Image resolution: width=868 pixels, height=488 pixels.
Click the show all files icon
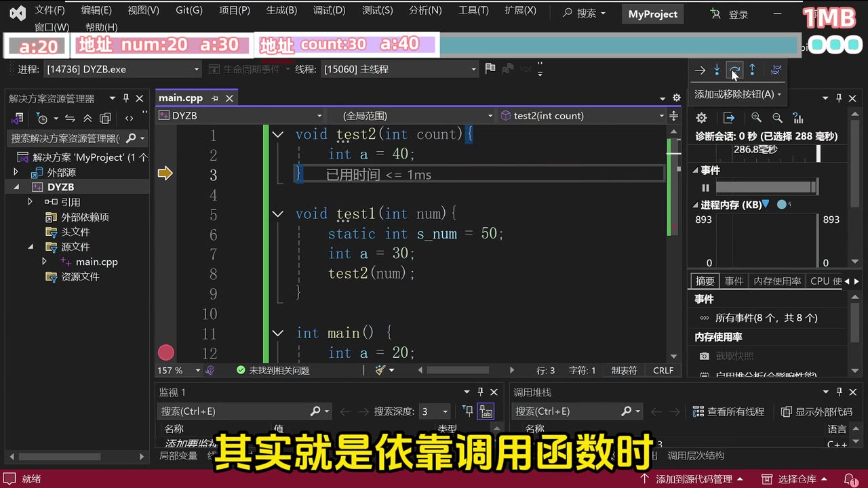105,119
